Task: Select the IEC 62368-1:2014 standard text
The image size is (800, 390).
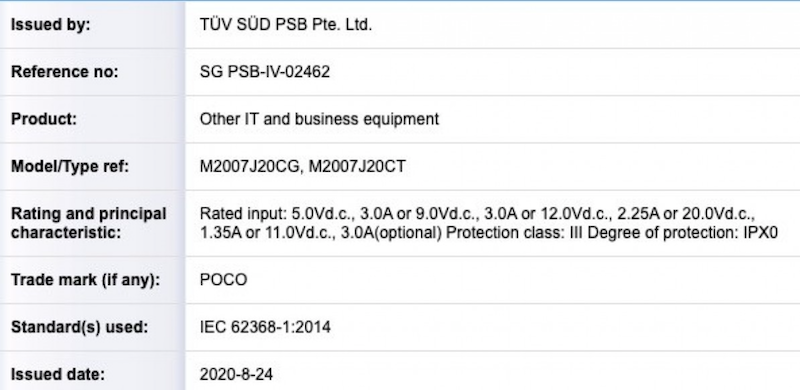Action: click(265, 327)
